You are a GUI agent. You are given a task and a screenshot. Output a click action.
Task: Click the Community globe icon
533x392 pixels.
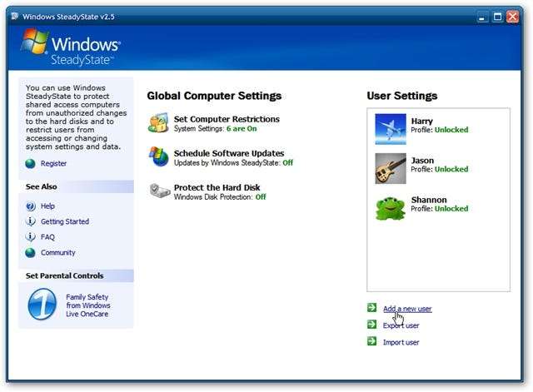click(x=30, y=252)
